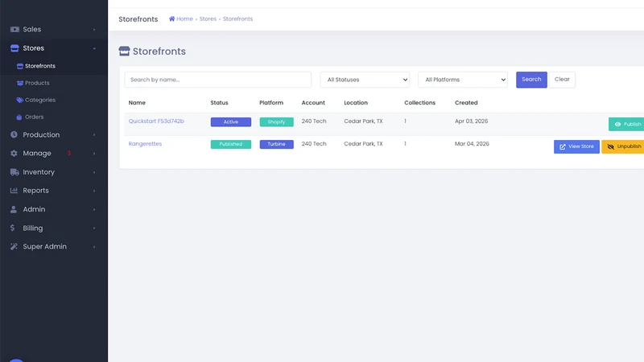Screen dimensions: 644x362
Task: Click the Manage gear icon
Action: pos(14,153)
